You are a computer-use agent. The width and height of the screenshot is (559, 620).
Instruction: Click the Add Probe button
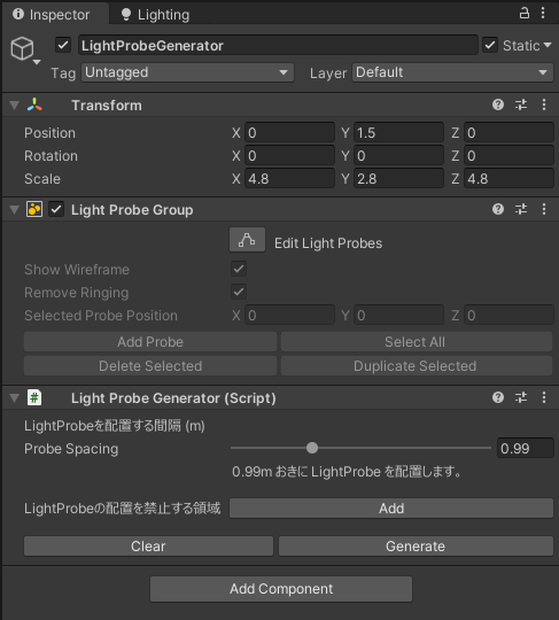[150, 342]
